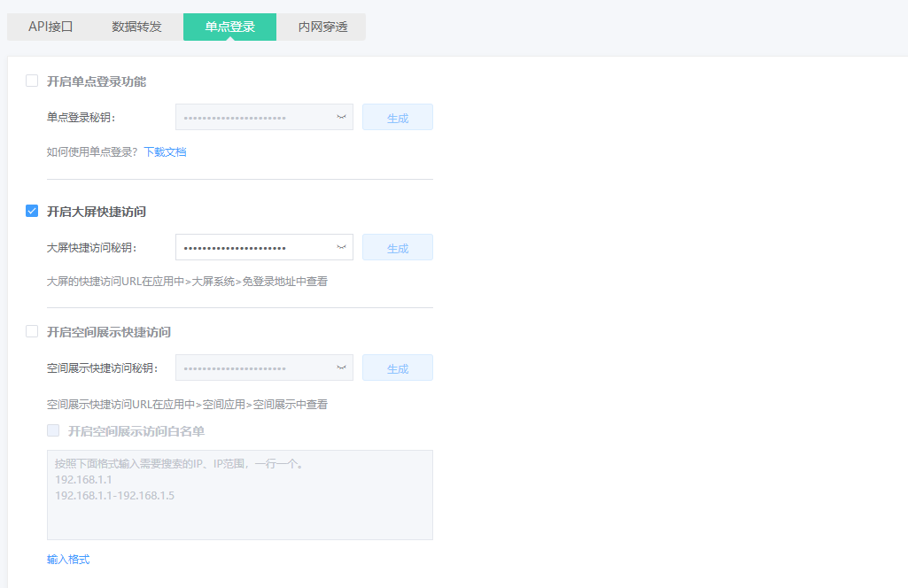This screenshot has width=908, height=588.
Task: Click the 大屏的快捷访问URL hint text
Action: click(187, 282)
